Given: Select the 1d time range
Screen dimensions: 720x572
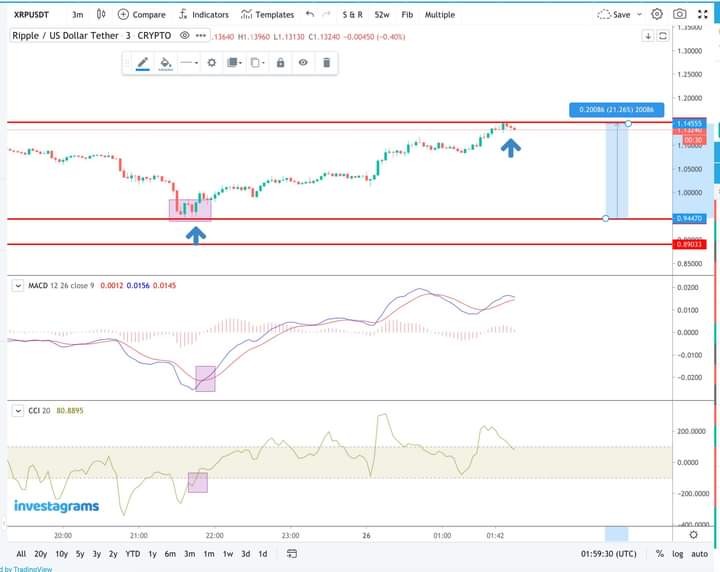Looking at the screenshot, I should tap(263, 554).
